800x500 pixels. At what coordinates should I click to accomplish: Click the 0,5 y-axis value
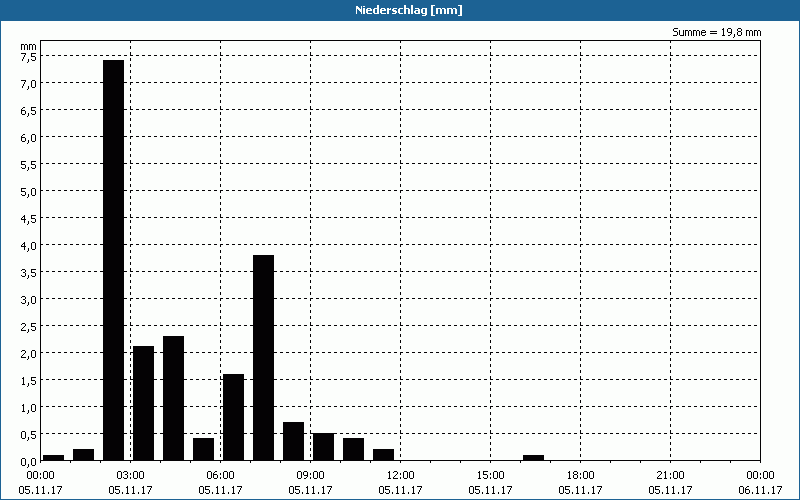click(28, 435)
